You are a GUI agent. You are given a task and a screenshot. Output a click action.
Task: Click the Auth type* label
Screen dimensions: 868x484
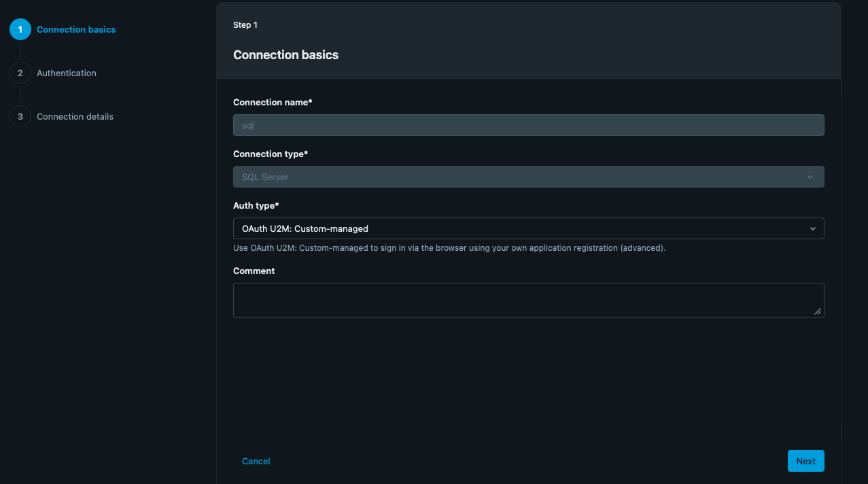pos(256,205)
